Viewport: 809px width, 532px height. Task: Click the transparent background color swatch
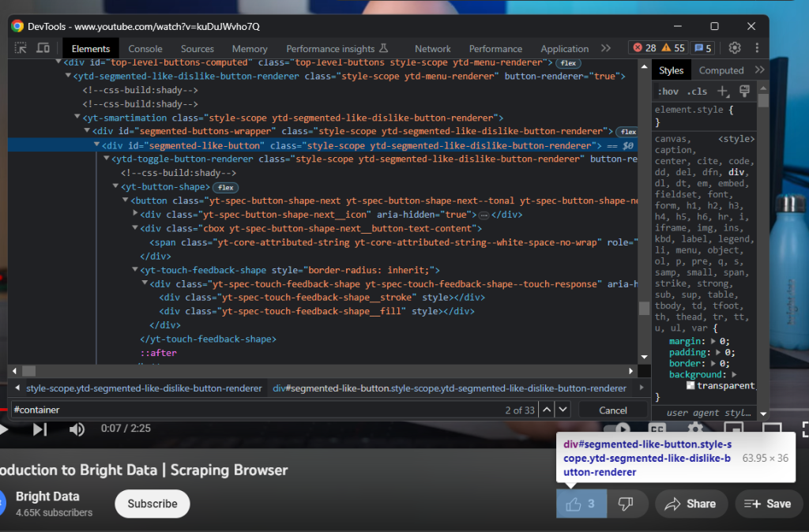point(690,386)
